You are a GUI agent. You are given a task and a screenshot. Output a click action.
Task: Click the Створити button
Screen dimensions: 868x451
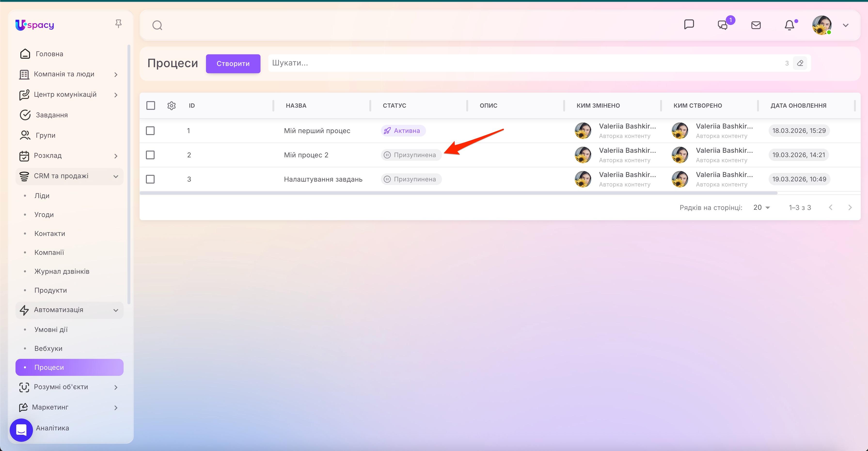pos(233,64)
